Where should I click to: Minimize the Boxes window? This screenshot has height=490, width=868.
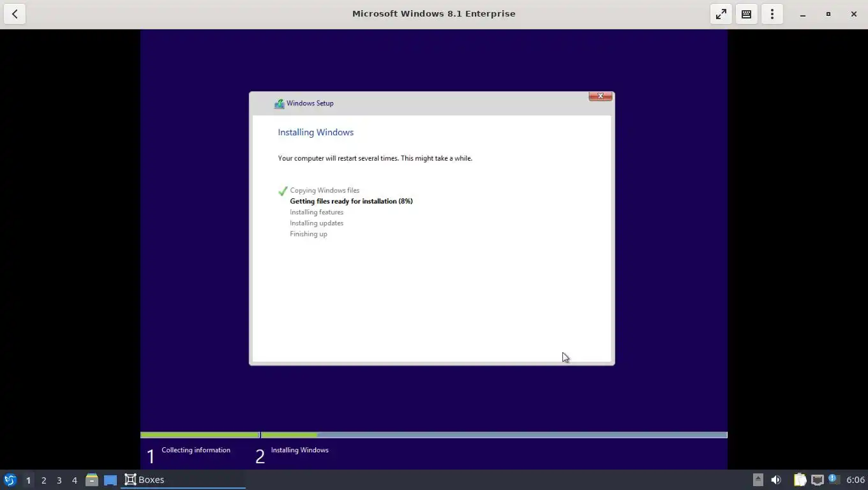[x=802, y=13]
